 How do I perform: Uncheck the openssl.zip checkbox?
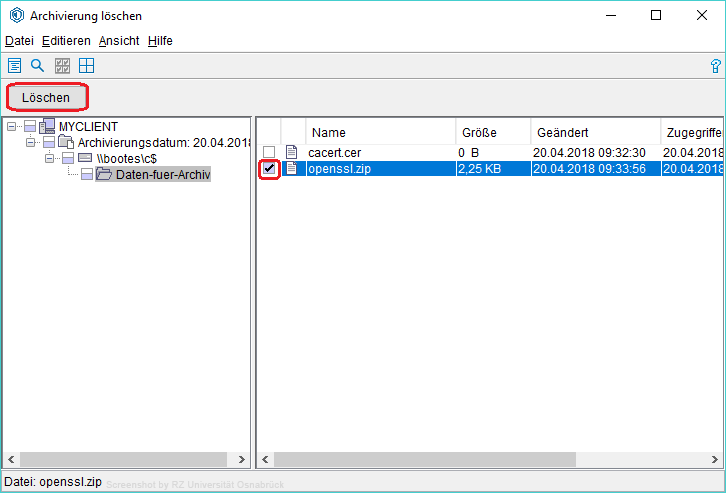(269, 168)
